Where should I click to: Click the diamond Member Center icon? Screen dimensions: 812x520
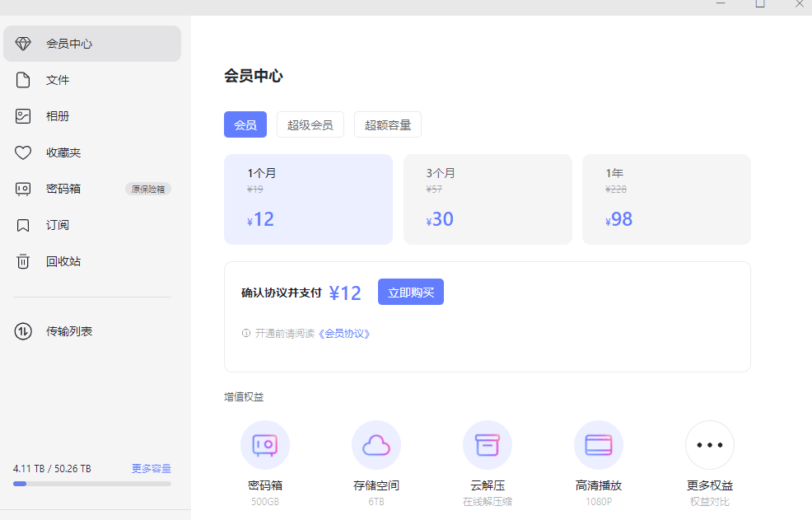23,44
